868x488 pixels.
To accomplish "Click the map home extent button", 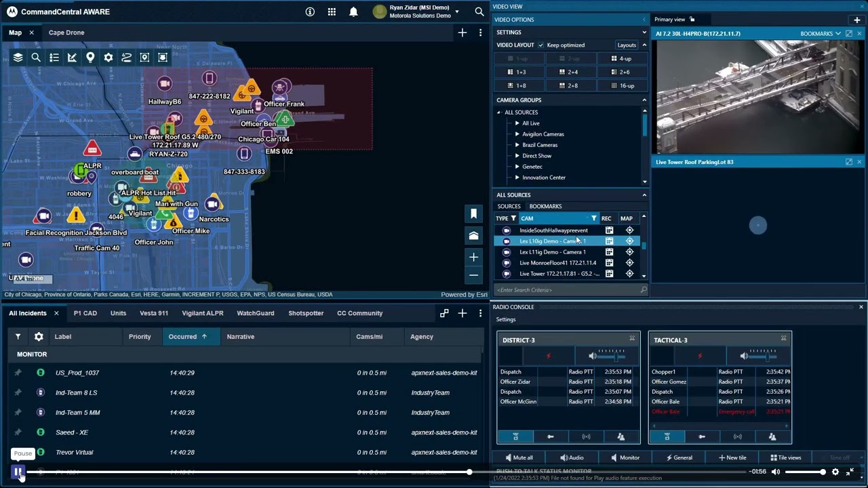I will pyautogui.click(x=473, y=235).
